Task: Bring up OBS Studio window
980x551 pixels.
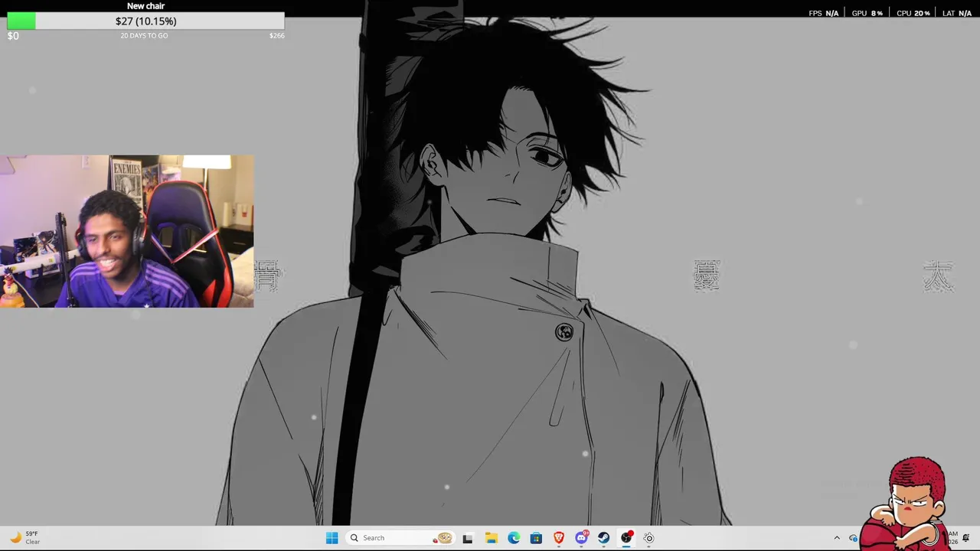Action: [626, 538]
